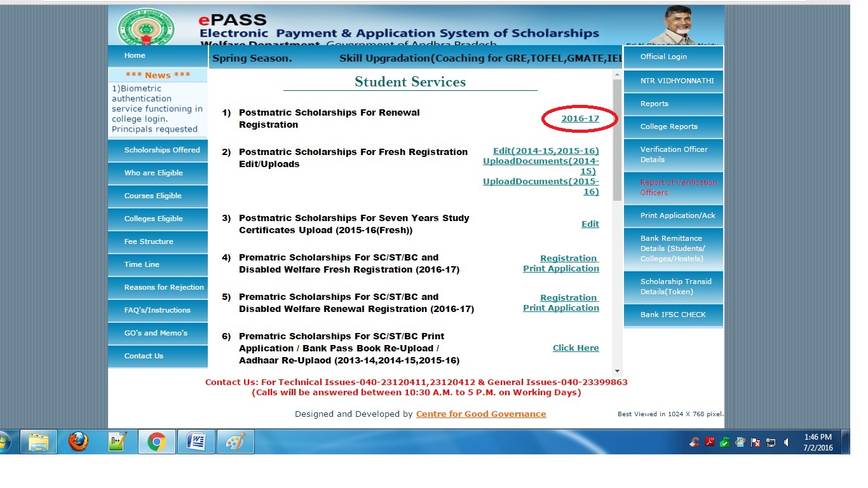The image size is (868, 488).
Task: Open Bank Remittance Details
Action: [x=674, y=249]
